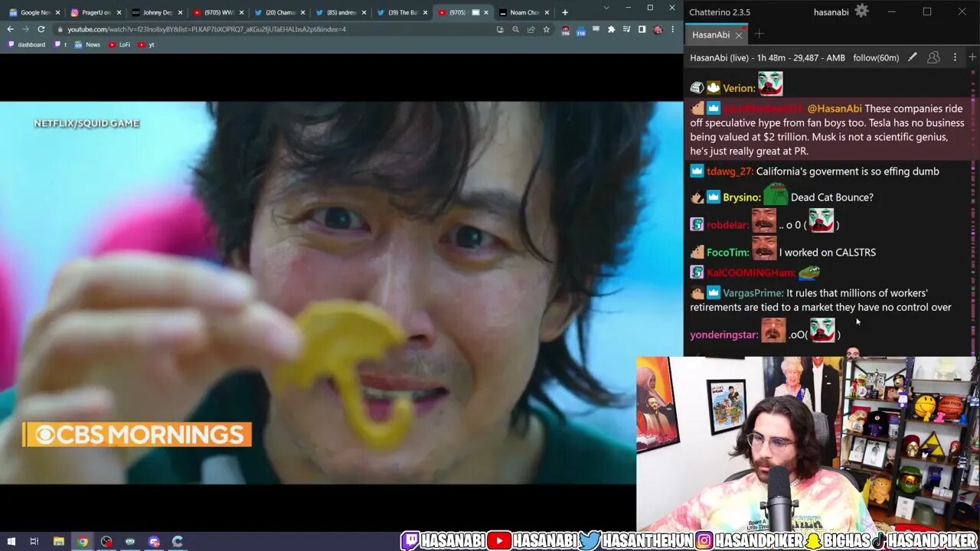Image resolution: width=980 pixels, height=551 pixels.
Task: Click the paused CBS Mornings video frame
Action: [318, 292]
